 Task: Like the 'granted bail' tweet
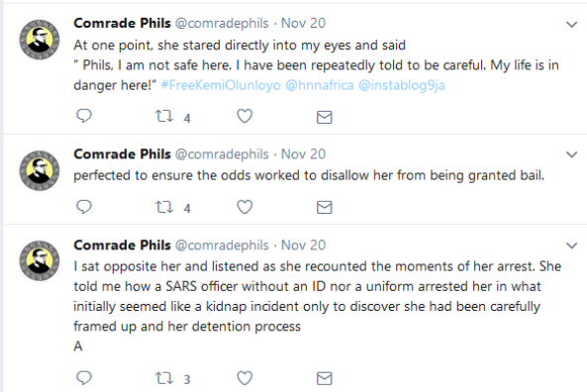(245, 207)
